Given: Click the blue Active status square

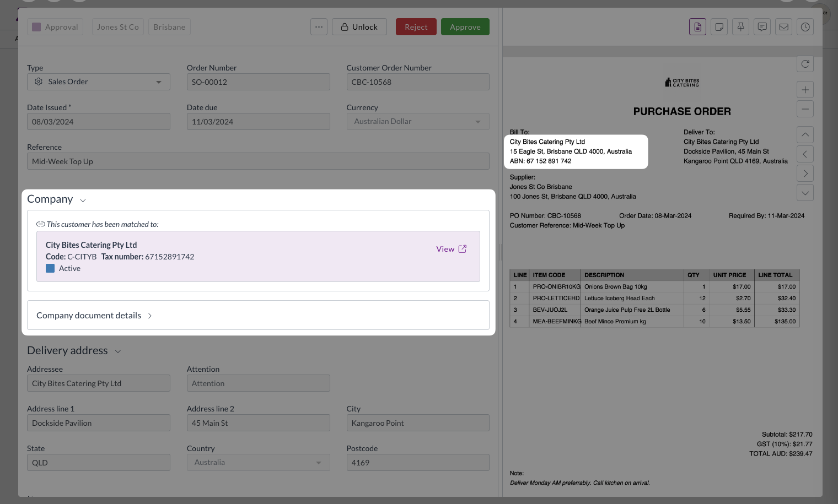Looking at the screenshot, I should pos(50,268).
